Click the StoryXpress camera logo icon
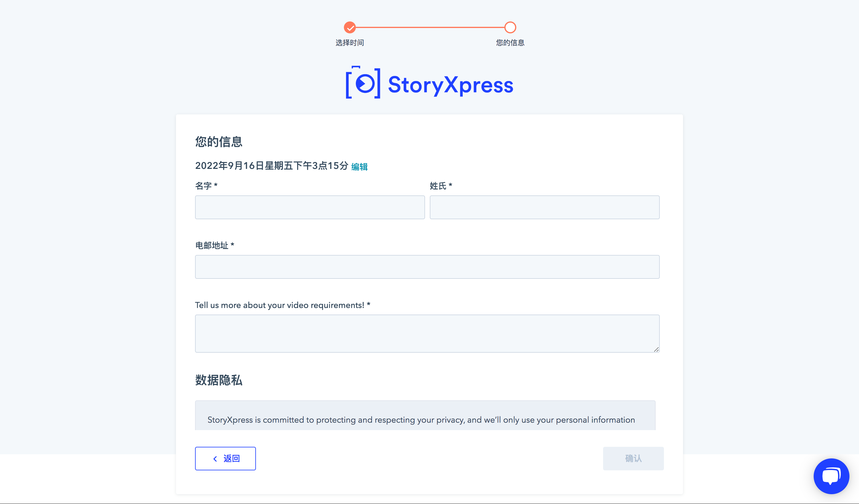 [363, 83]
